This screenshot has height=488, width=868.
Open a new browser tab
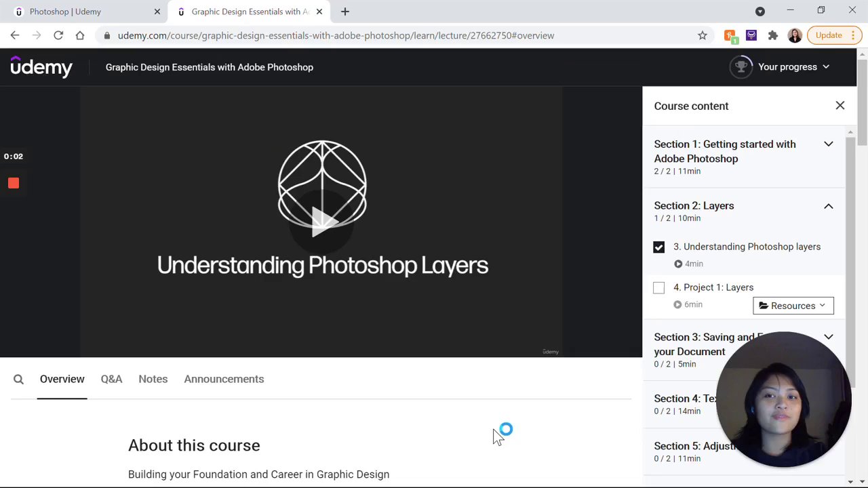tap(344, 12)
